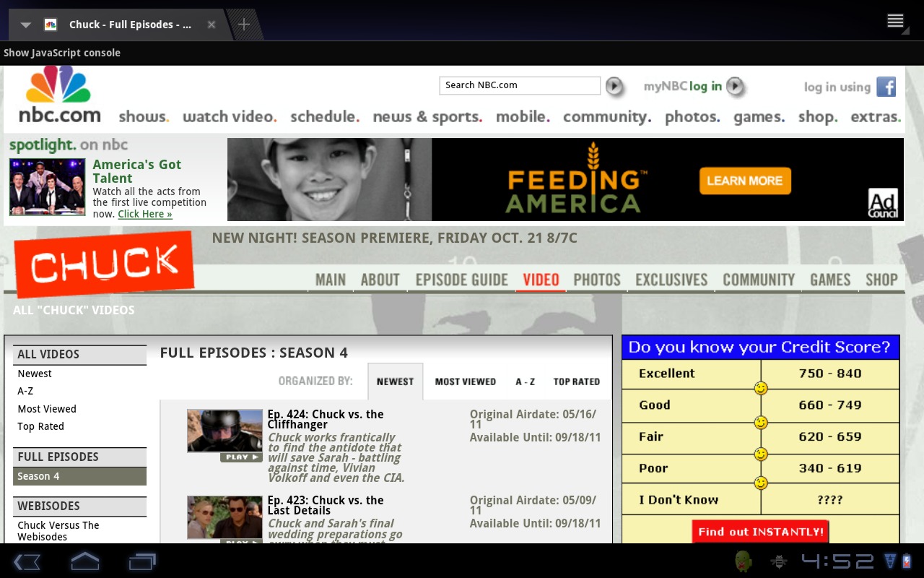Select the Chuck VIDEO tab
924x578 pixels.
541,280
